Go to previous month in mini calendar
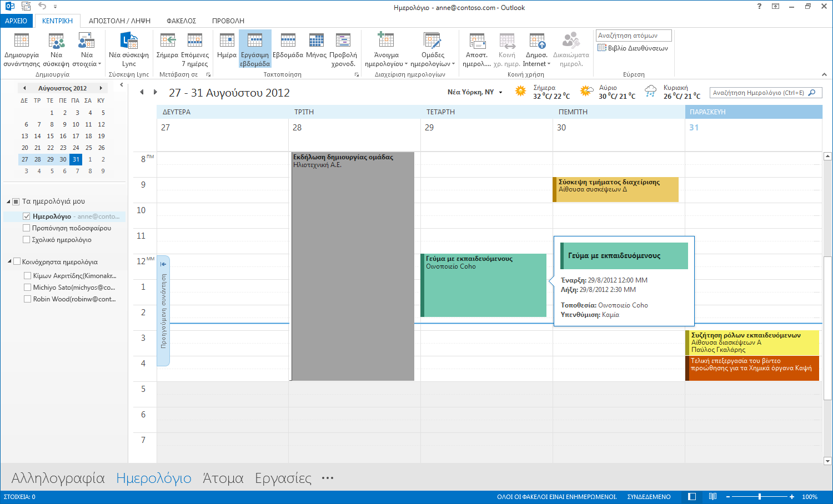 tap(24, 88)
